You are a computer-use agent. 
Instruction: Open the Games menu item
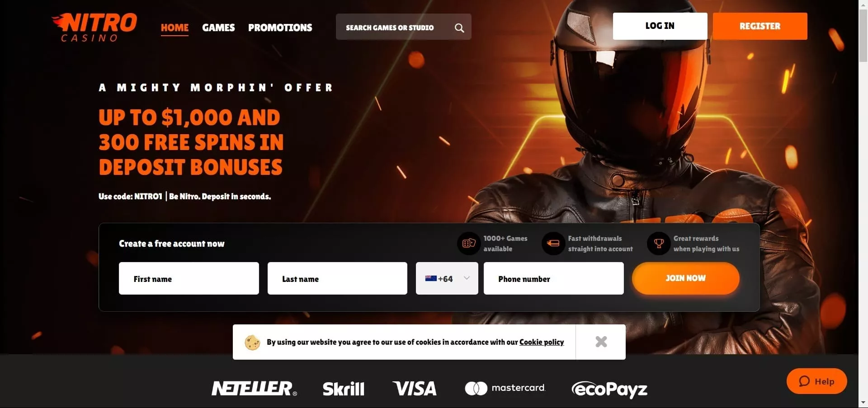click(x=218, y=28)
